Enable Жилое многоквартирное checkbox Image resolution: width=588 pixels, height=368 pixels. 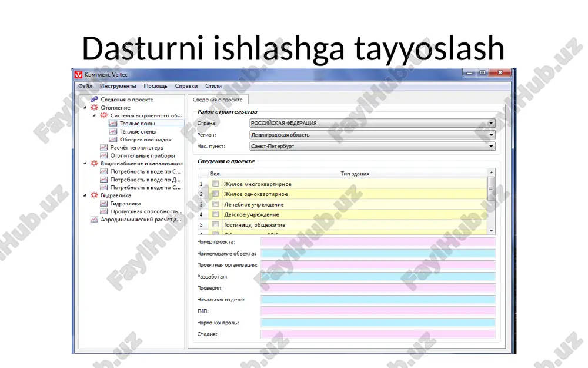point(215,184)
